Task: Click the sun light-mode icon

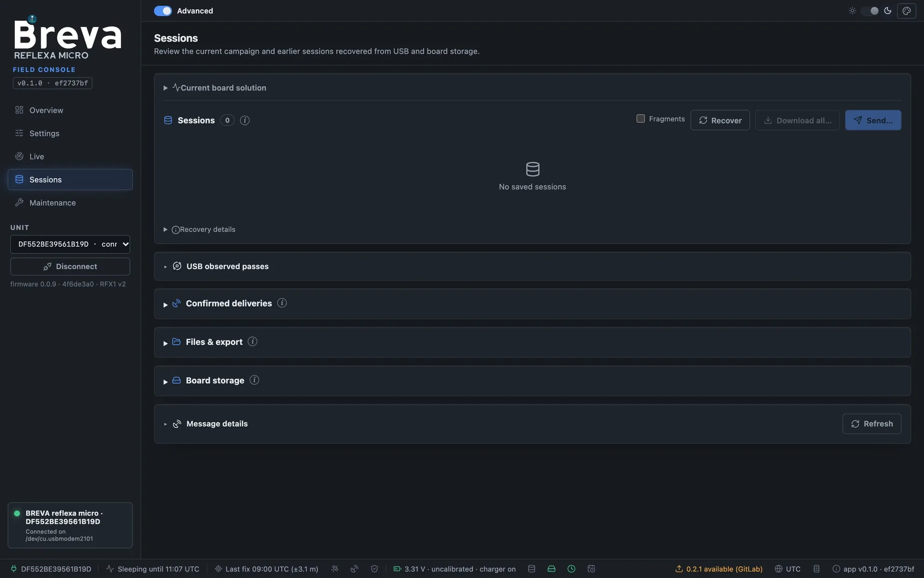Action: [x=852, y=11]
